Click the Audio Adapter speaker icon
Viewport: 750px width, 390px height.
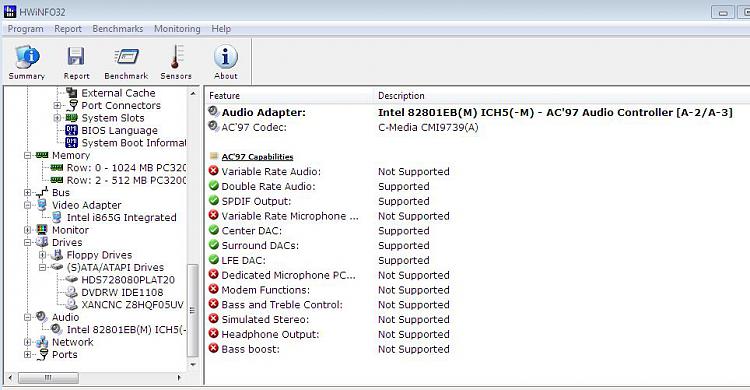[x=213, y=112]
